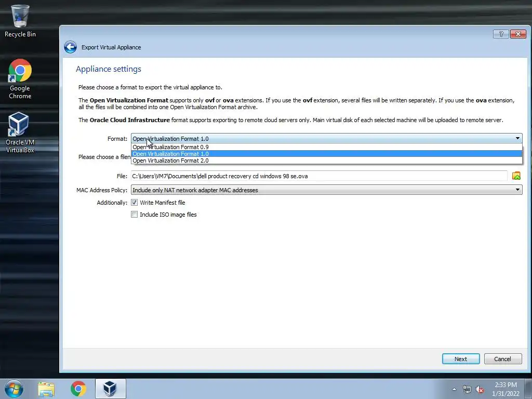Click the Next button
The height and width of the screenshot is (399, 532).
(461, 358)
